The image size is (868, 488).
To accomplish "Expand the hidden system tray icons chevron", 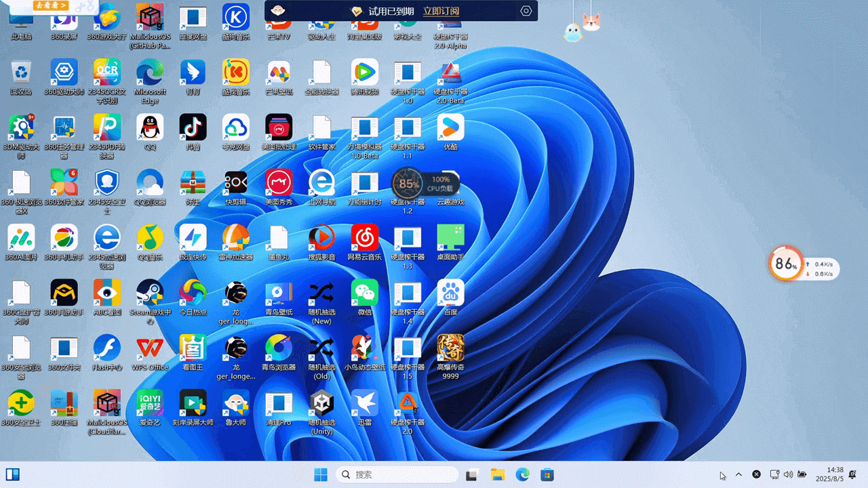I will tap(738, 474).
